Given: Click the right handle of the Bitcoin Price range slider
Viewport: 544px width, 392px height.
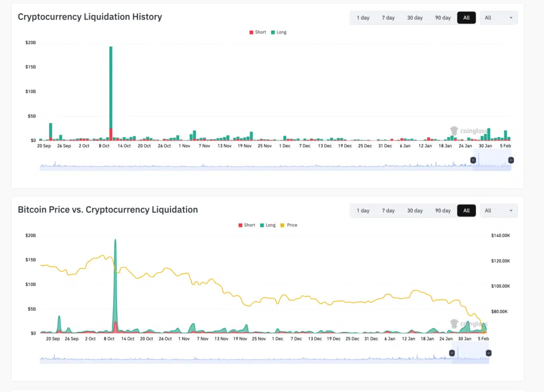Looking at the screenshot, I should click(x=489, y=353).
